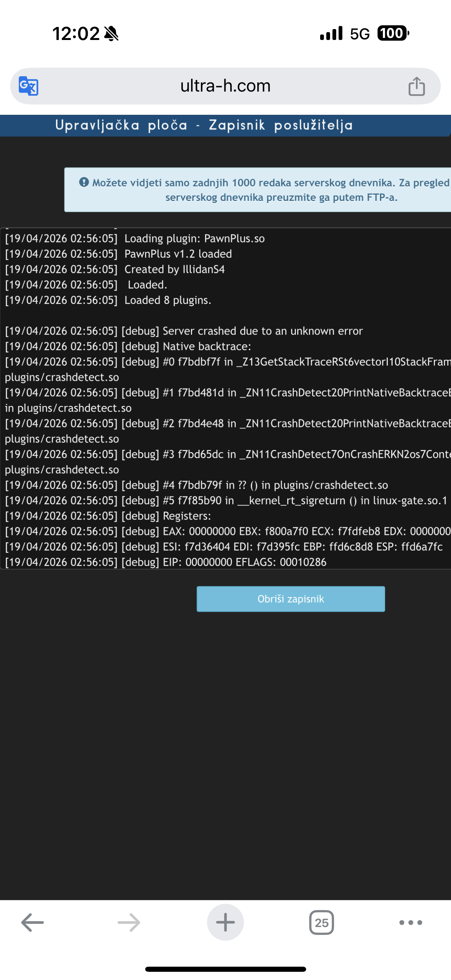Open the tab switcher showing 25 tabs

coord(322,922)
